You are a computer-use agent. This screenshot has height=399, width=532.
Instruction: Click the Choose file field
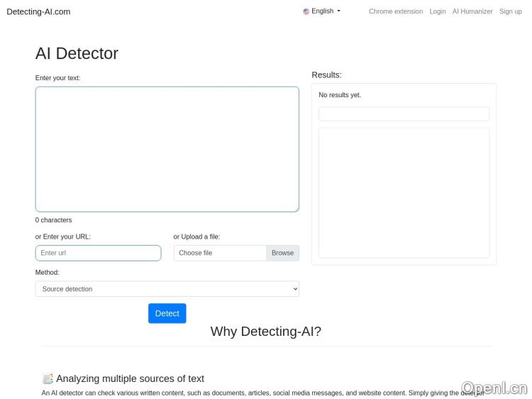pos(220,253)
